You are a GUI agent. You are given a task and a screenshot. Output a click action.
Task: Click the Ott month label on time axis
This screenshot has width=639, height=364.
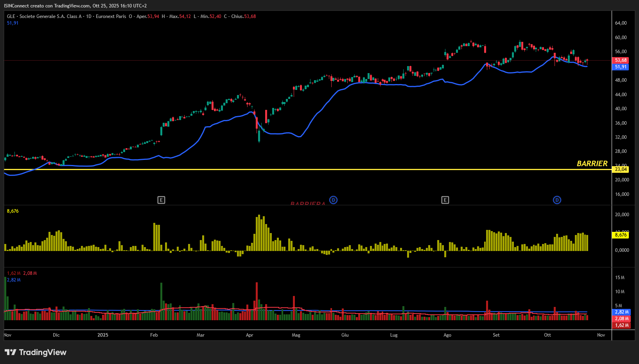pyautogui.click(x=547, y=335)
